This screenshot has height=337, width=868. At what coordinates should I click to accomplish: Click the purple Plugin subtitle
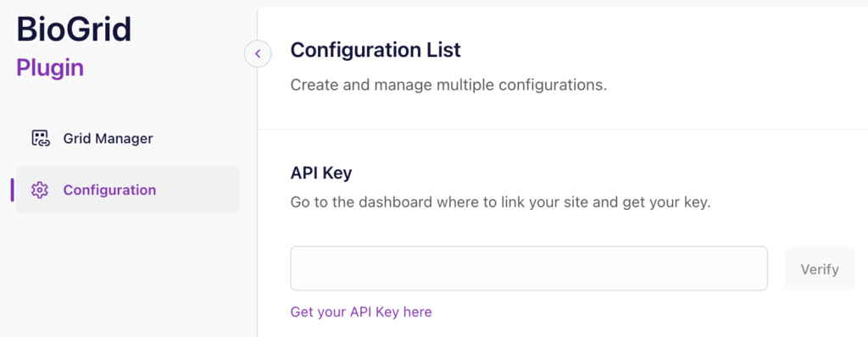click(x=50, y=68)
